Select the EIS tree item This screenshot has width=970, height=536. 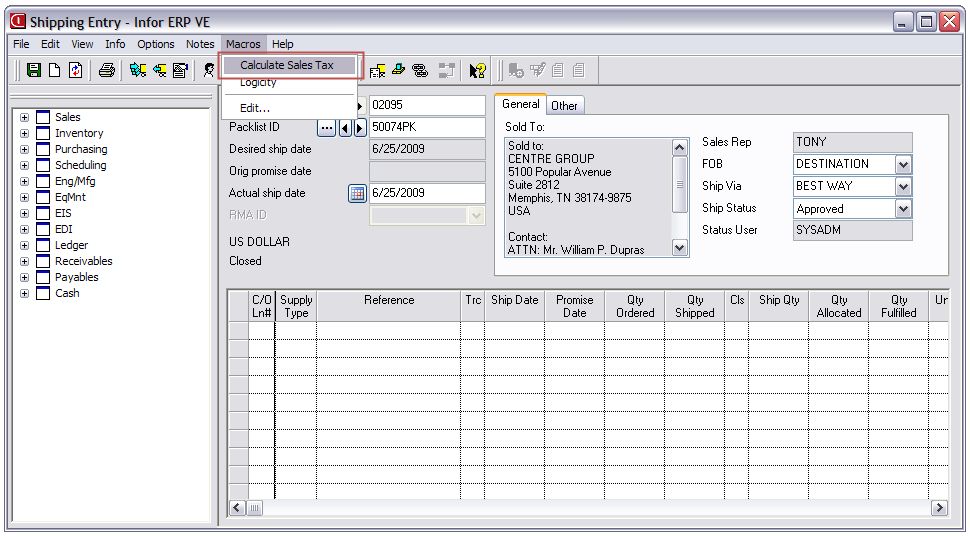[63, 213]
